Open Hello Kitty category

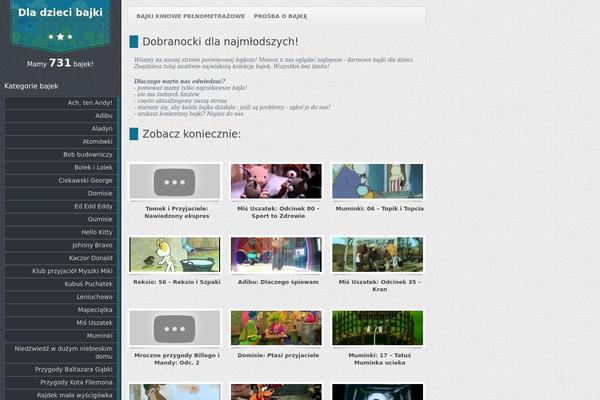pyautogui.click(x=61, y=232)
